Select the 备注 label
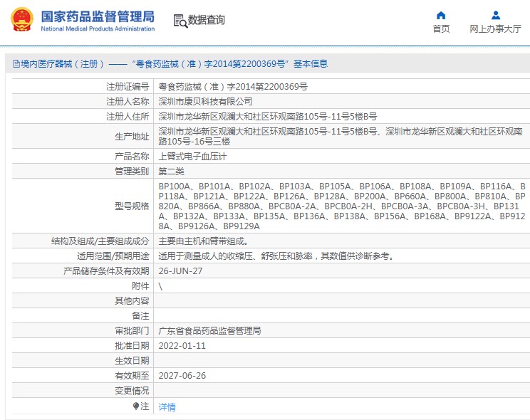This screenshot has height=420, width=530. pos(140,315)
